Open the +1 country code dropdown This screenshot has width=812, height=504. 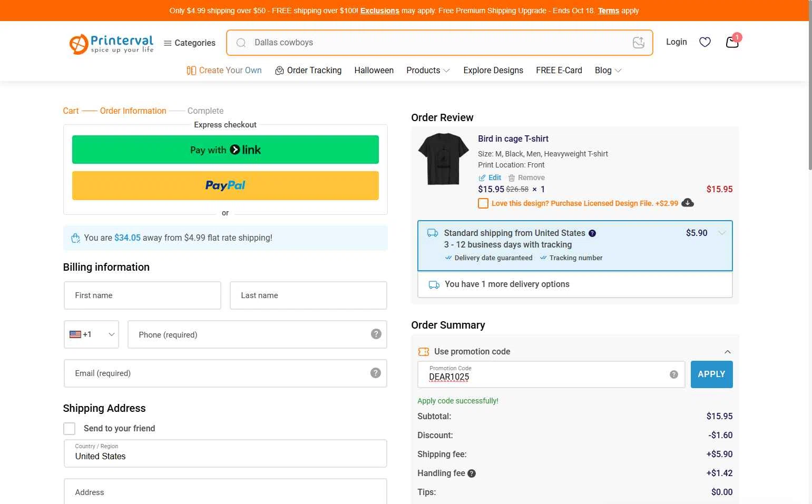click(92, 334)
